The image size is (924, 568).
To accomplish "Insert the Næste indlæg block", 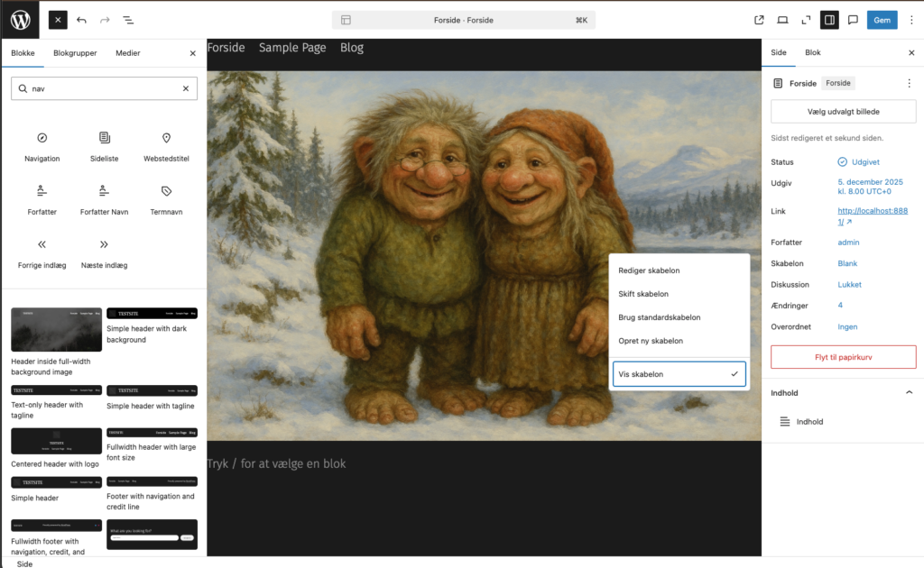I will [105, 253].
